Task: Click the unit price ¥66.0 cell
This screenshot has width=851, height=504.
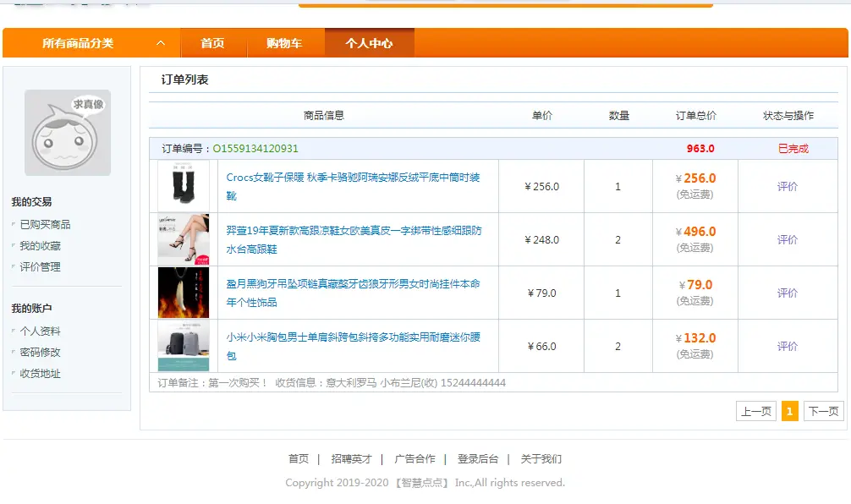Action: 541,346
